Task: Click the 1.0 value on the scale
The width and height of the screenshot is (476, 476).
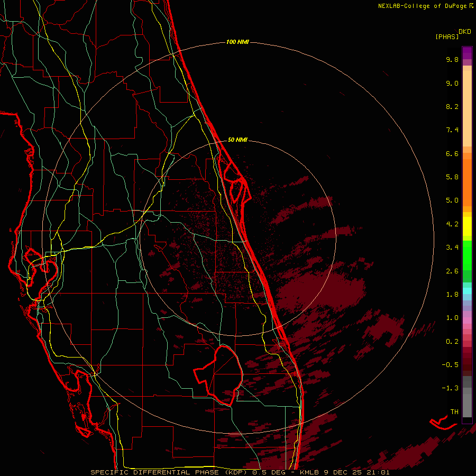Action: pyautogui.click(x=452, y=318)
